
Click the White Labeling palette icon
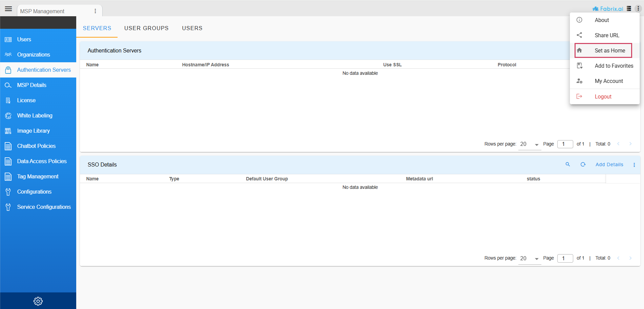click(x=8, y=115)
